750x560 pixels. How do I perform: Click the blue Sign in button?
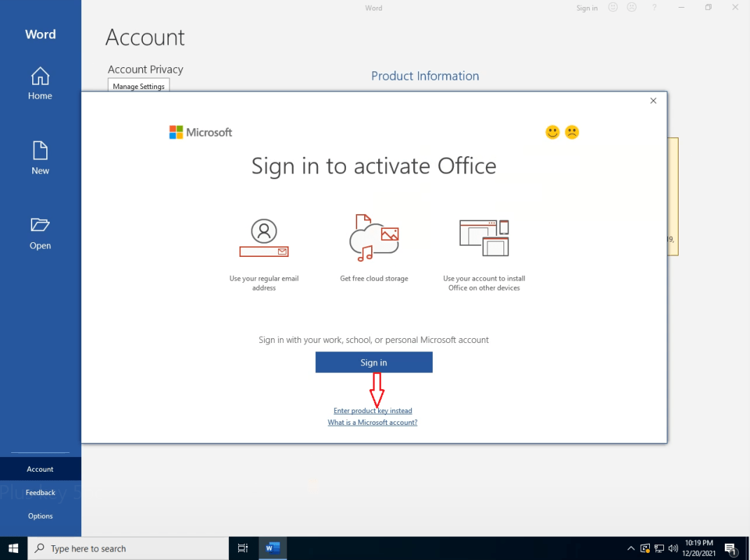point(373,363)
